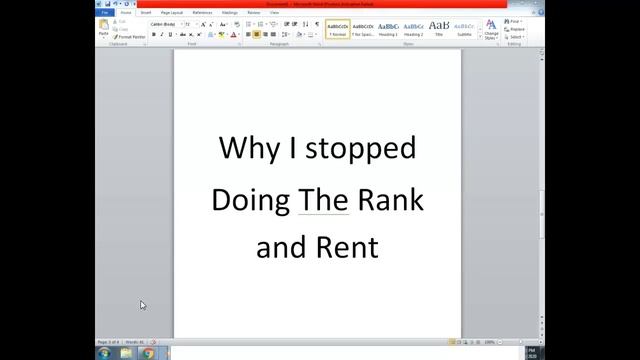
Task: Switch to Review tab
Action: 253,13
